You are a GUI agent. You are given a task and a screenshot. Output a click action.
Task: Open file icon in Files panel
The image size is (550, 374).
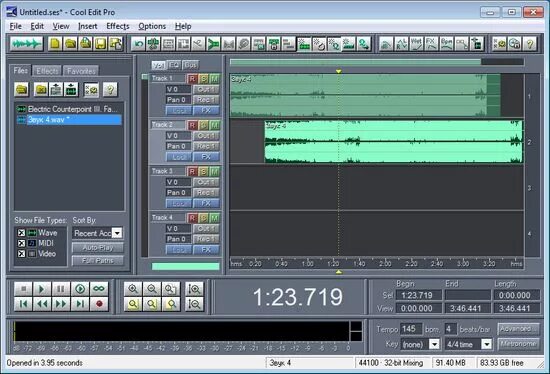tap(21, 90)
